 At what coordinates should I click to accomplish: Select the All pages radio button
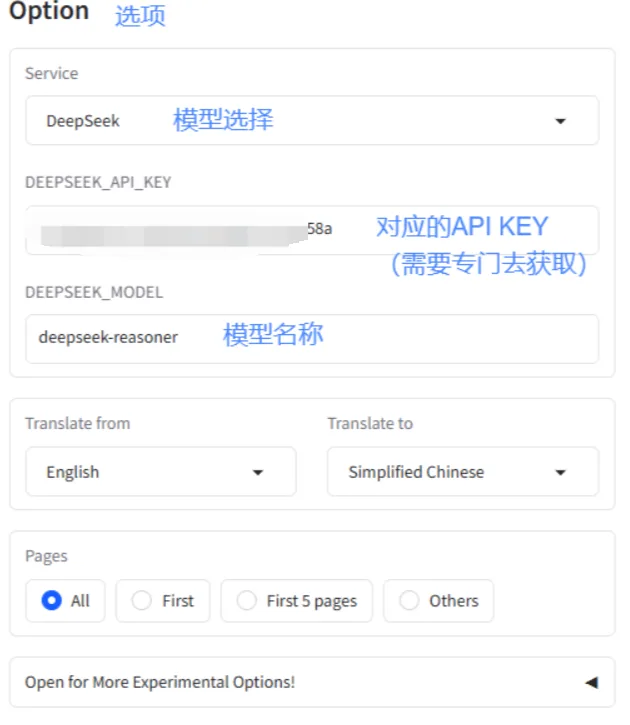(x=51, y=601)
